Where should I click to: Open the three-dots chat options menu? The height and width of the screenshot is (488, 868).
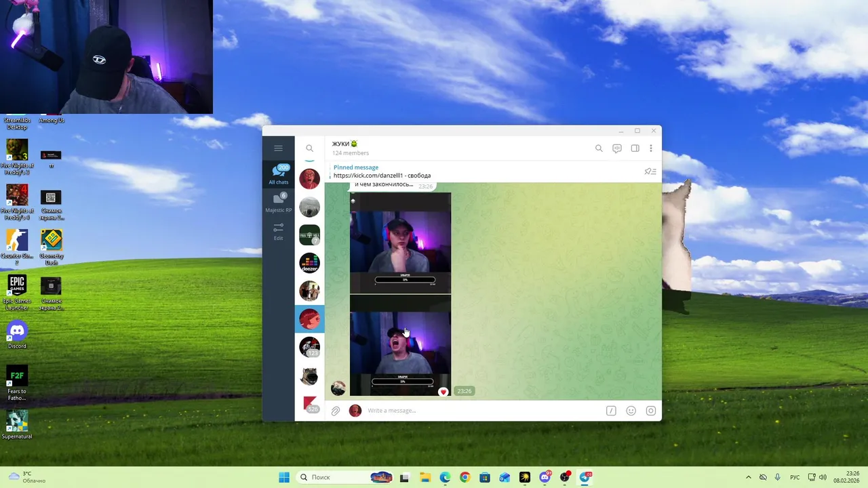651,148
